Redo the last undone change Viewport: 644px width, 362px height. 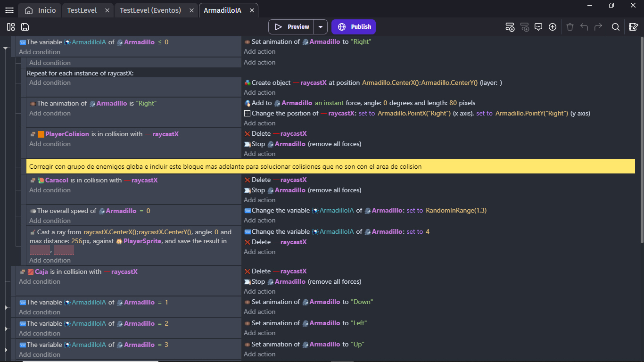pyautogui.click(x=598, y=27)
